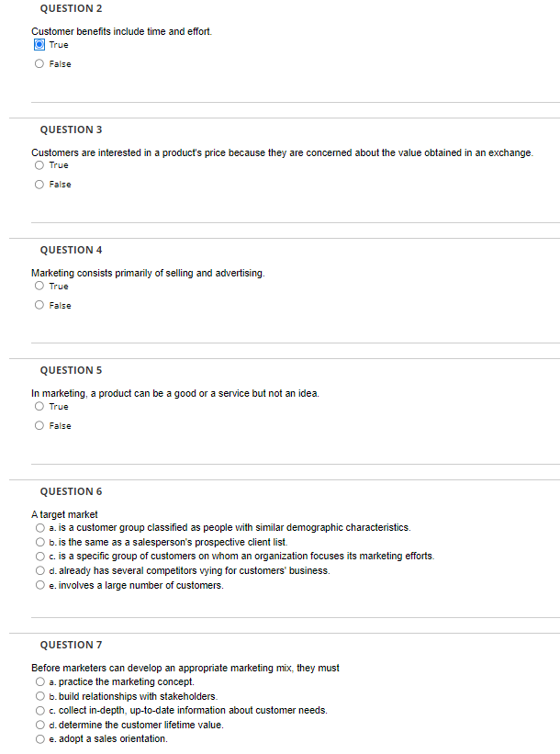Select True for Question 4
Screen dimensions: 560x754
coord(39,286)
